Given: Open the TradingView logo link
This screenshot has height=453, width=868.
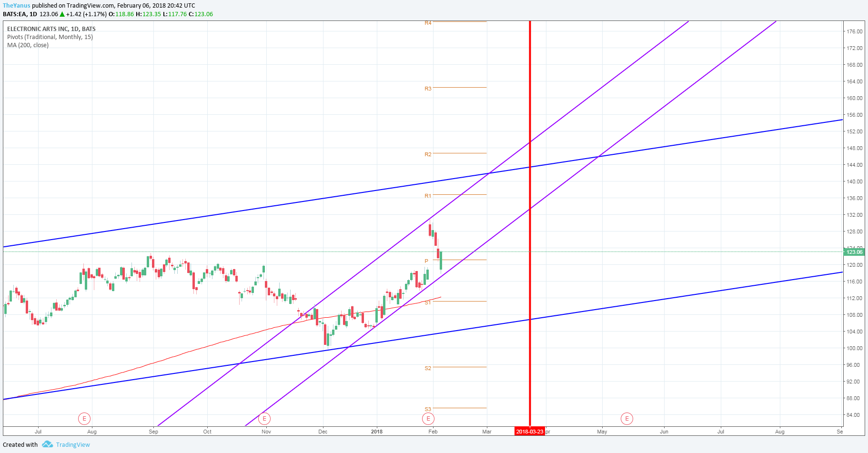Looking at the screenshot, I should pos(47,444).
